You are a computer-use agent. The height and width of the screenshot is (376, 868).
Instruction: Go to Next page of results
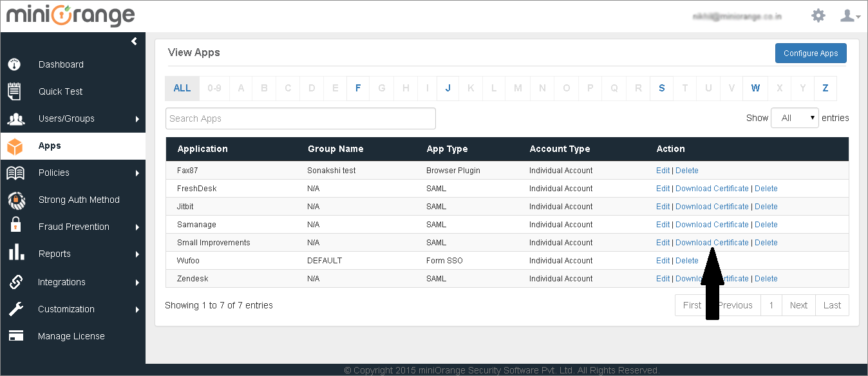pyautogui.click(x=798, y=305)
